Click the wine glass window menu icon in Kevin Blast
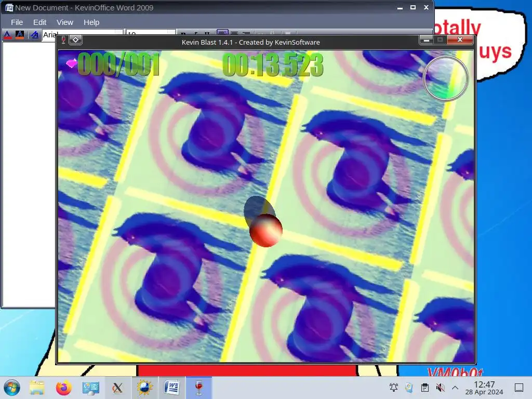 click(63, 41)
